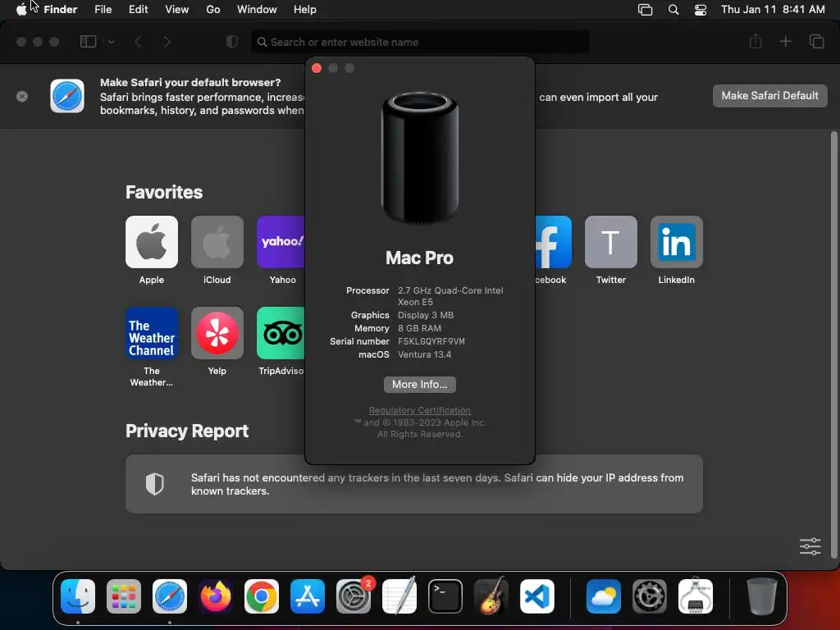Open Safari from the Dock
Image resolution: width=840 pixels, height=630 pixels.
[170, 596]
